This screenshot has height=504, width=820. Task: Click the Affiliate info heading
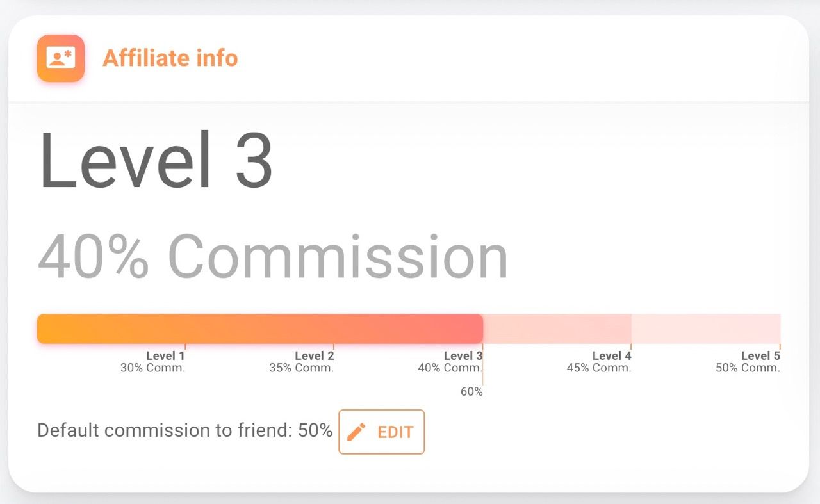170,58
